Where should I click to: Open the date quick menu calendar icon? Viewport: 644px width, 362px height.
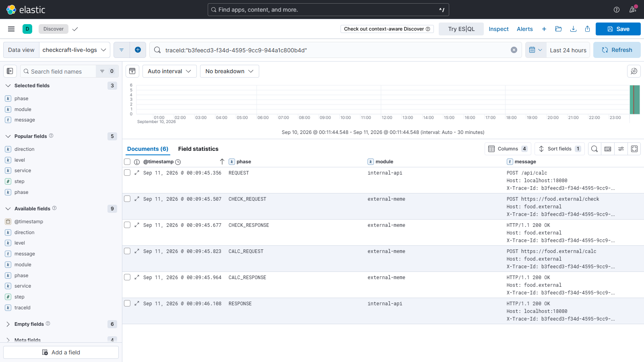pyautogui.click(x=536, y=50)
